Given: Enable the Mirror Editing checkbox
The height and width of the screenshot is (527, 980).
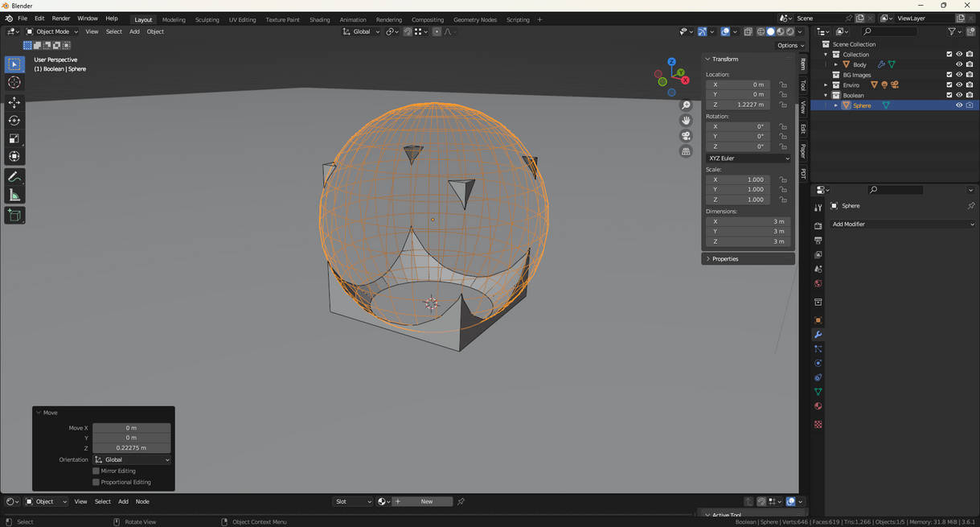Looking at the screenshot, I should (96, 471).
